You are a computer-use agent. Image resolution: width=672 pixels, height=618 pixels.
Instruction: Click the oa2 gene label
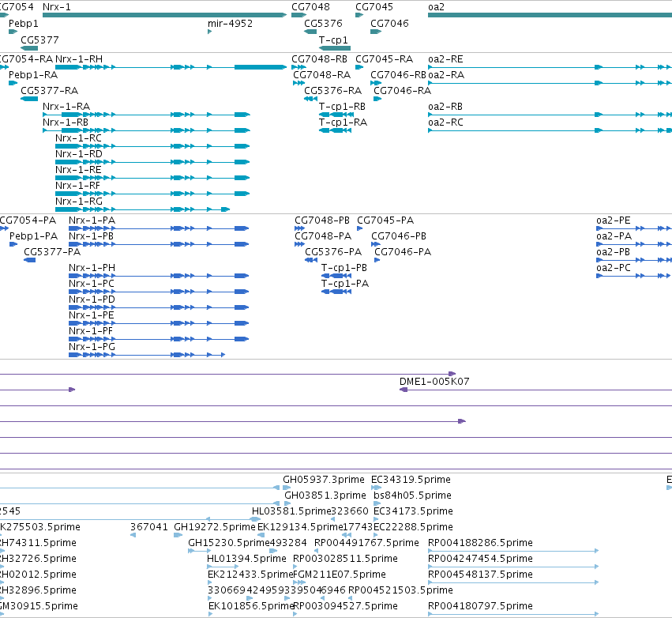point(436,7)
